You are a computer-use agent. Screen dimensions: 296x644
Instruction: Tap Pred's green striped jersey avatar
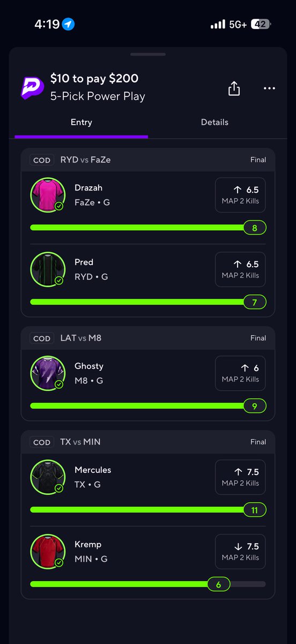click(x=48, y=269)
